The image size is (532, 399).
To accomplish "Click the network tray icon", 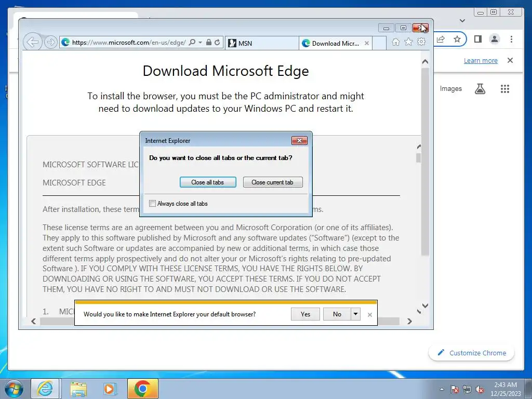I will [x=467, y=389].
